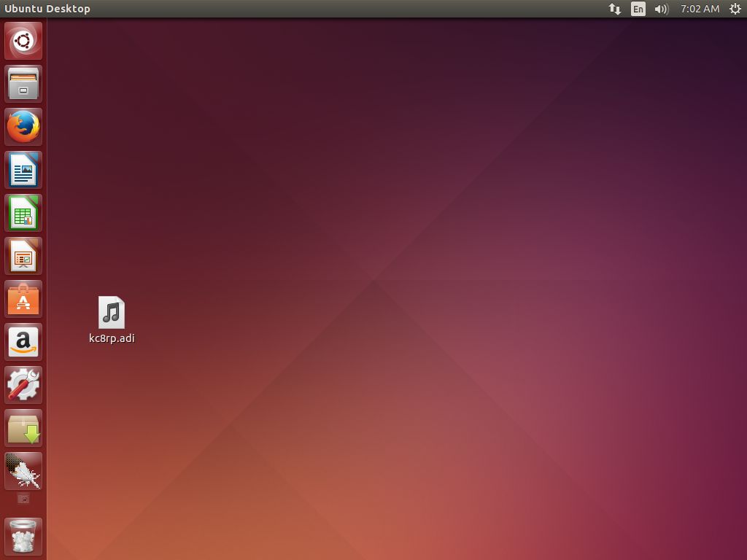Open the network connections indicator
747x560 pixels.
pos(615,9)
